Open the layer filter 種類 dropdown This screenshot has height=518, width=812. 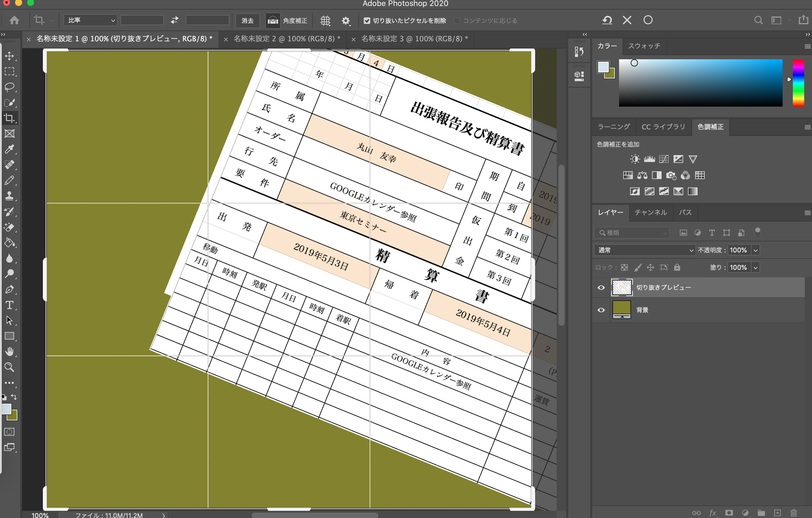click(x=632, y=233)
